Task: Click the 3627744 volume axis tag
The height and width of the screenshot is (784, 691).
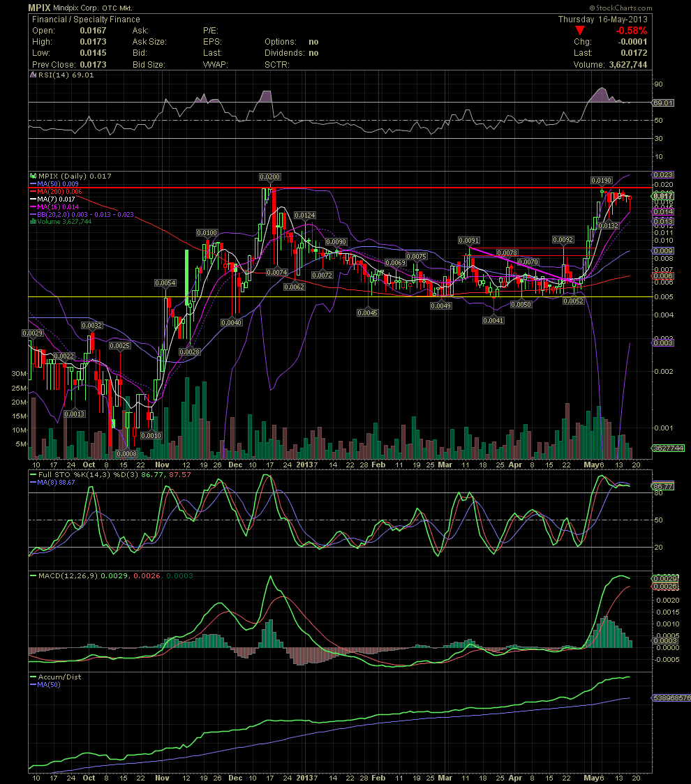Action: (x=669, y=448)
